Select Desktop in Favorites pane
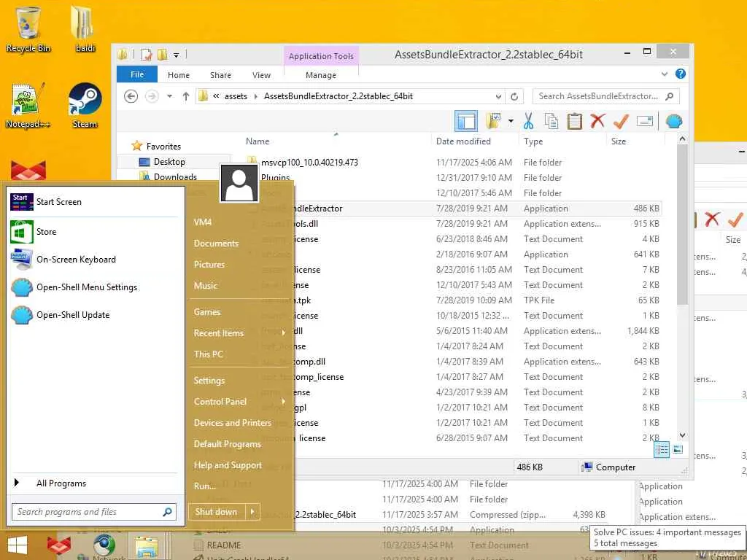Screen dimensions: 747x560 point(169,162)
